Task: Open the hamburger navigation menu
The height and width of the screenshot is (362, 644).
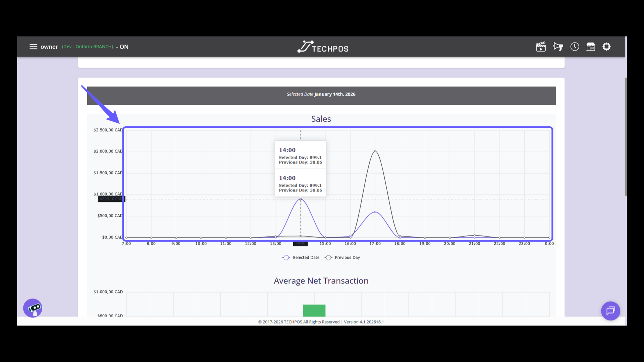Action: [x=33, y=47]
